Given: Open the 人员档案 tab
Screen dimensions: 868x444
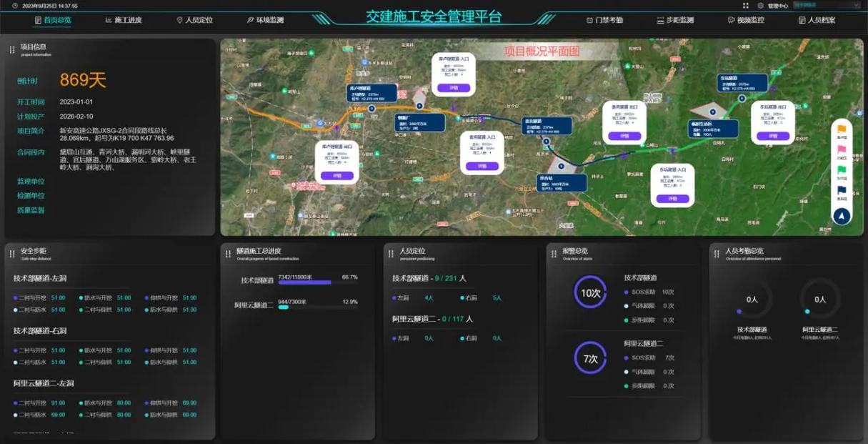Looking at the screenshot, I should [x=817, y=20].
